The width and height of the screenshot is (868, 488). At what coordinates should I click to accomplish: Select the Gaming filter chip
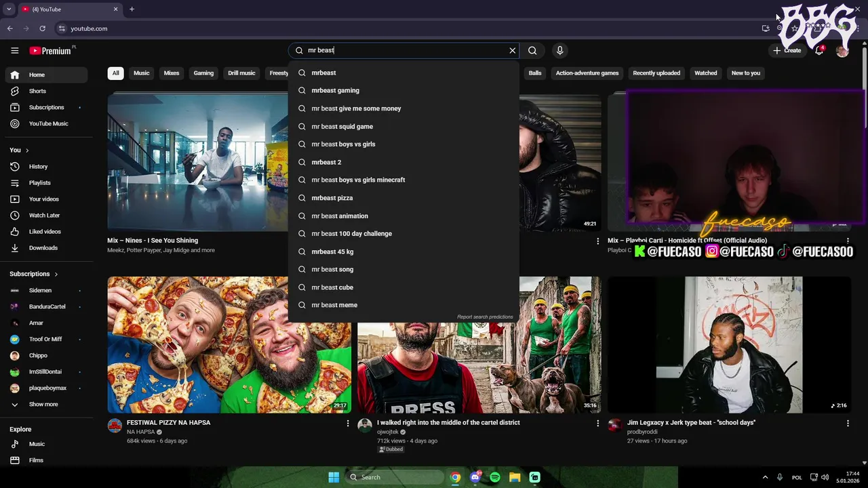pos(203,73)
